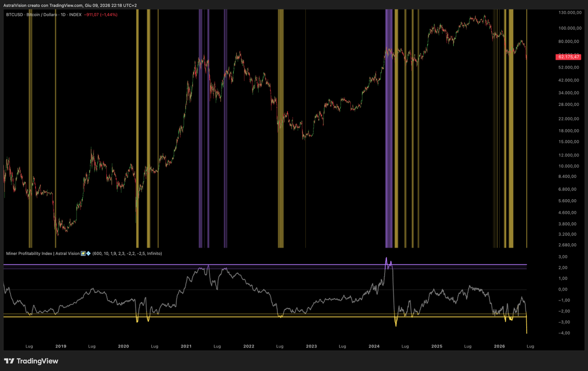
Task: Click the 2024 label on the time axis
Action: (x=374, y=347)
